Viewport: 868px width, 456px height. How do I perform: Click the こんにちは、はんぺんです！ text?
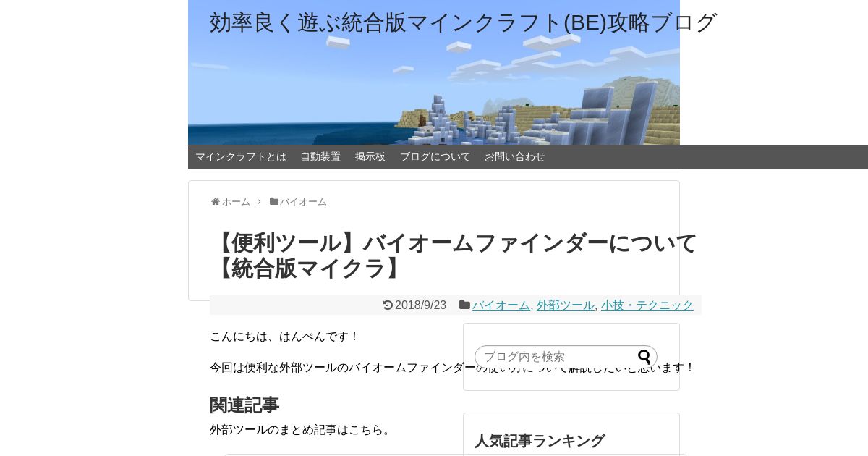[x=285, y=337]
